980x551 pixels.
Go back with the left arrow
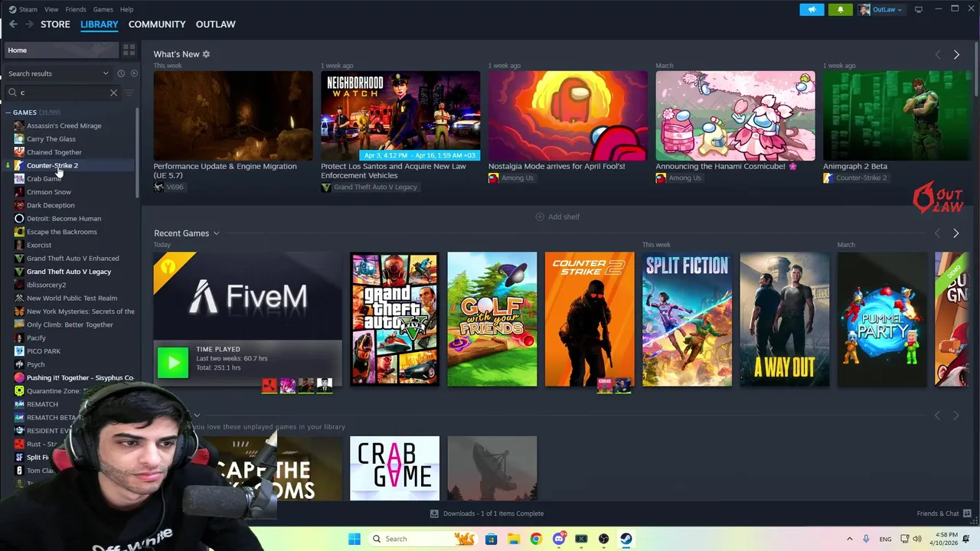[x=13, y=24]
